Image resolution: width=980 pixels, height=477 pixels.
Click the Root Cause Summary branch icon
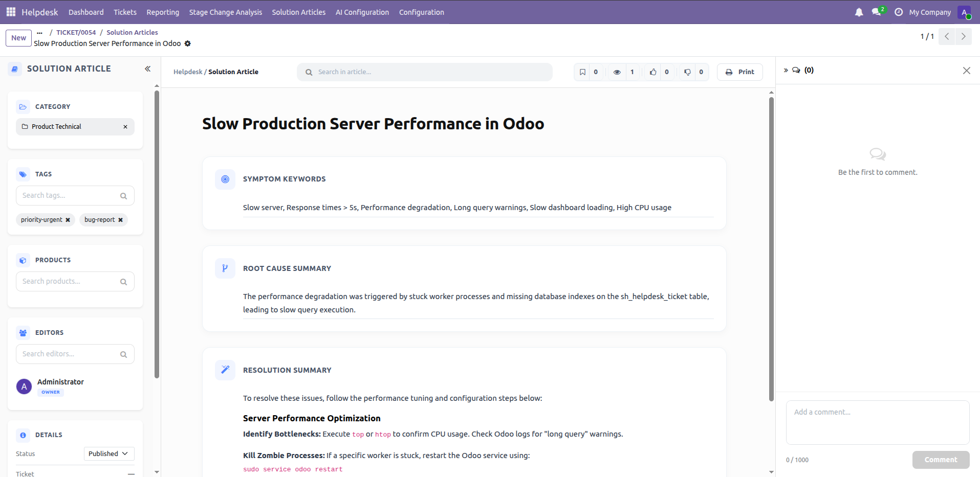tap(225, 268)
